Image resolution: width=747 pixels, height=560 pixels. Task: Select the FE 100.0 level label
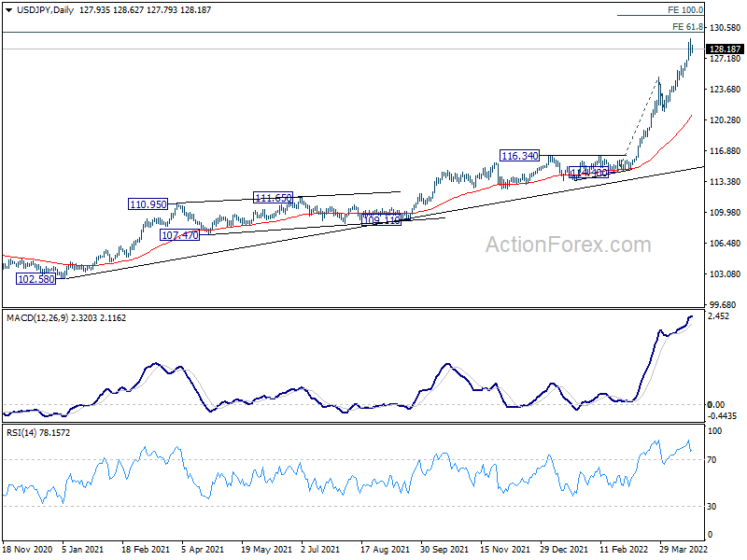point(685,10)
